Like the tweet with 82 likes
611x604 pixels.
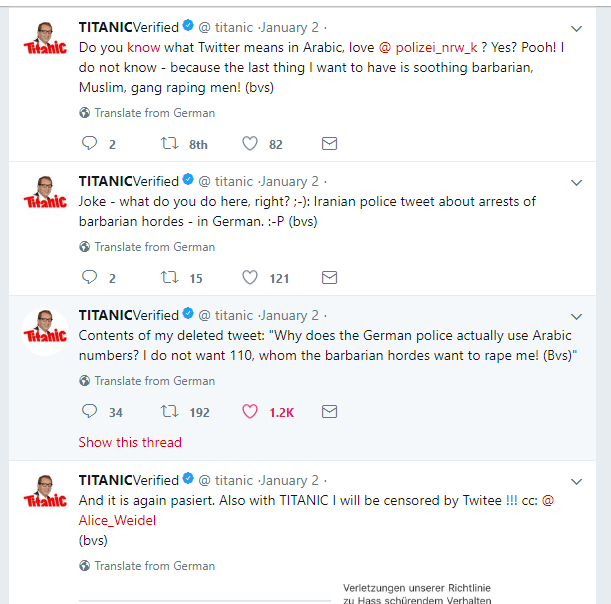point(250,144)
